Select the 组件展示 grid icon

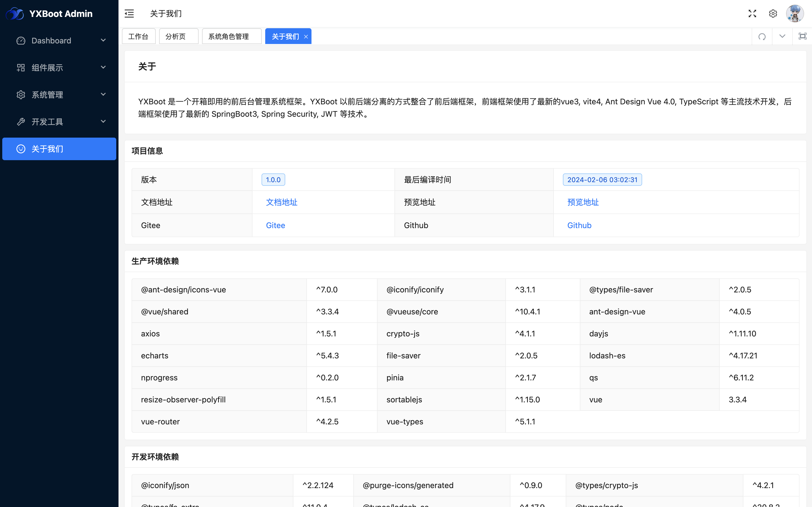tap(21, 67)
